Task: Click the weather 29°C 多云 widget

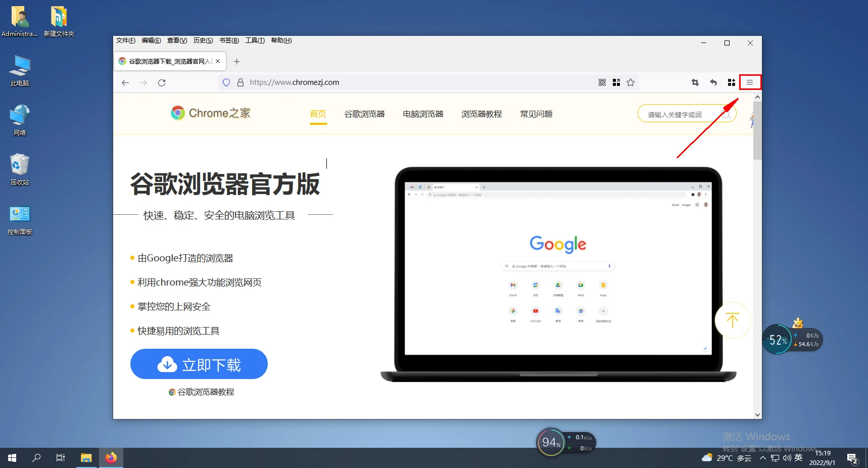Action: (x=727, y=458)
